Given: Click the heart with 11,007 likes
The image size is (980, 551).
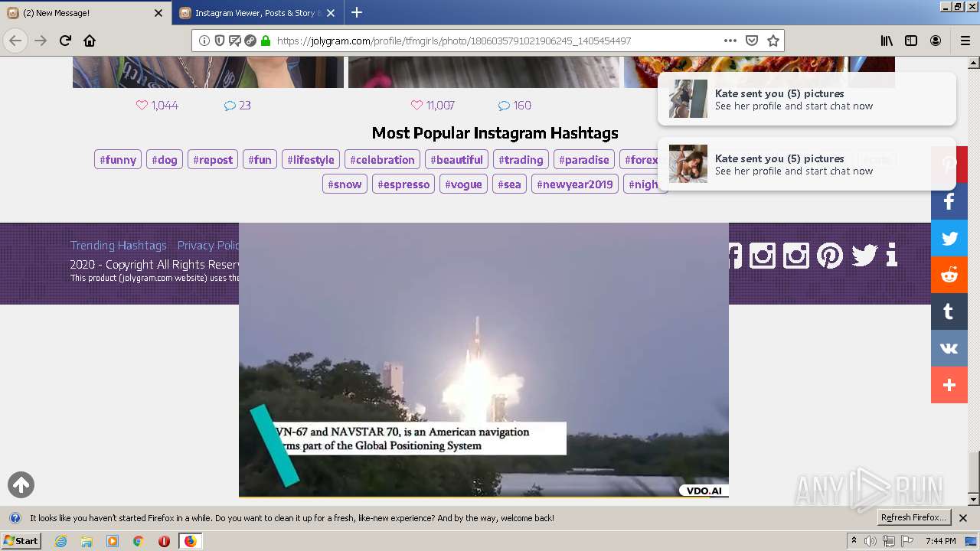Looking at the screenshot, I should point(416,106).
